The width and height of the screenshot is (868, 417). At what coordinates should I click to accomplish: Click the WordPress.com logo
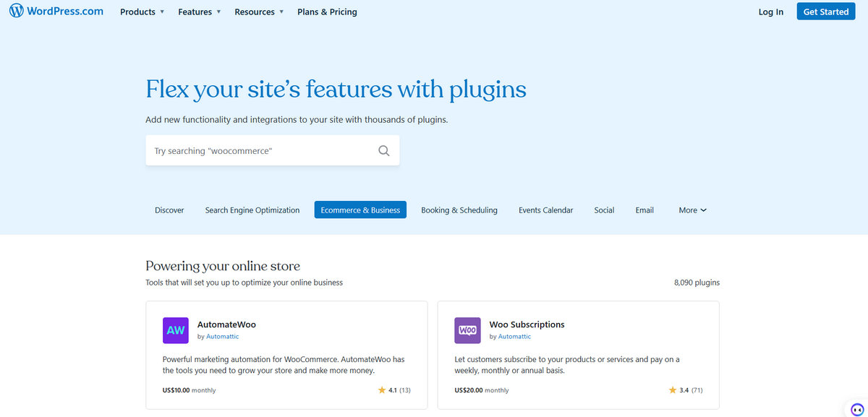[56, 11]
